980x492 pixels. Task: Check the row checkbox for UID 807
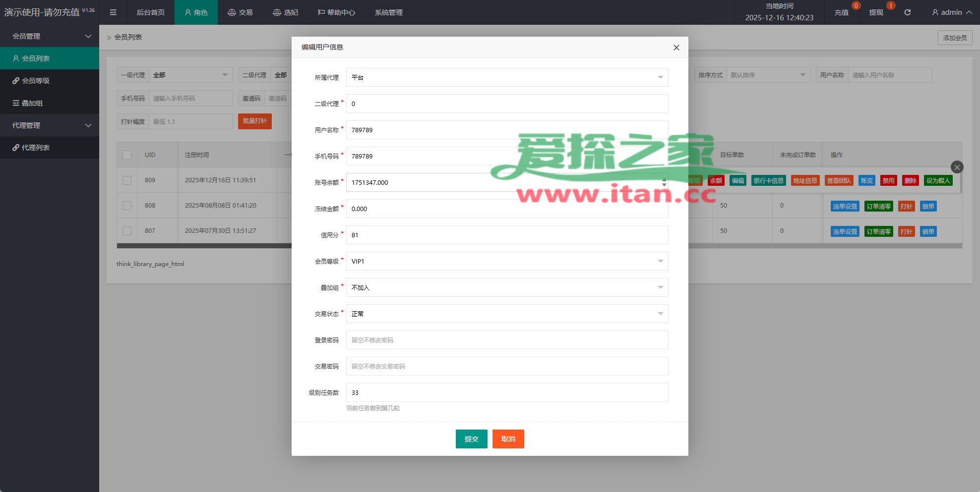pyautogui.click(x=127, y=231)
